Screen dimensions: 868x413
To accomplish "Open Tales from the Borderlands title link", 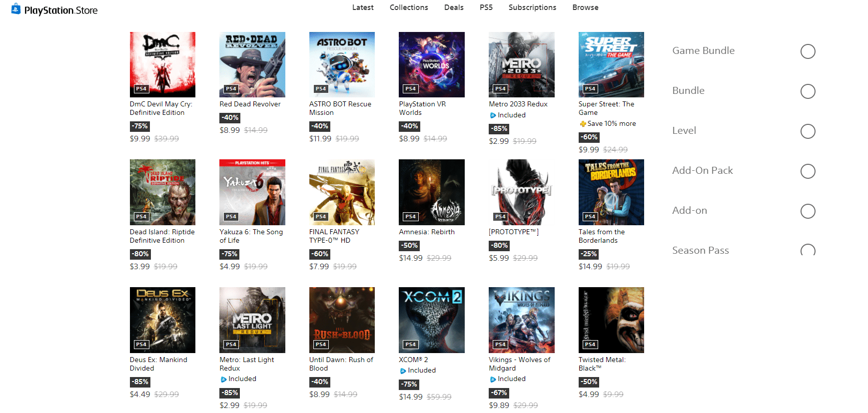I will coord(602,236).
